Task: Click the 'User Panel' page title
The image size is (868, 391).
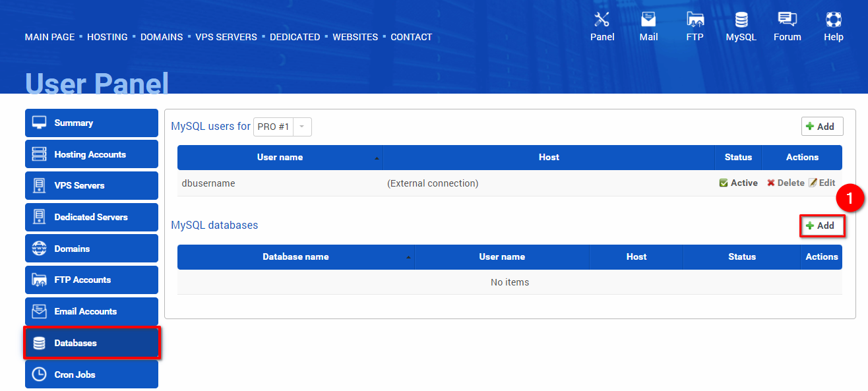Action: 97,84
